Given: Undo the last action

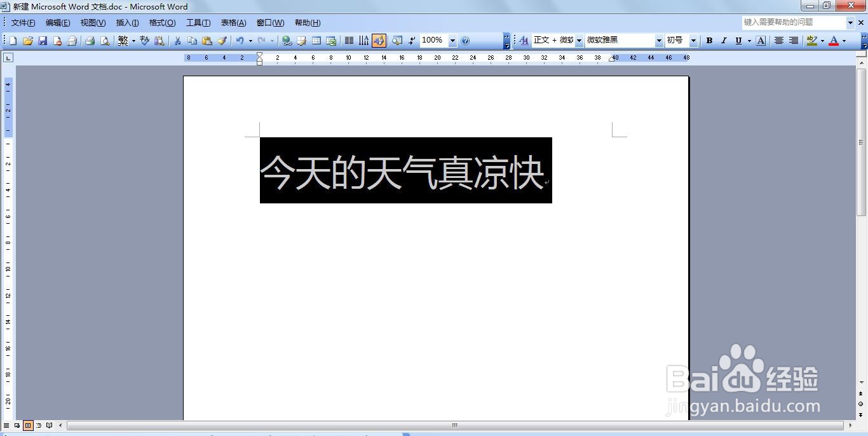Looking at the screenshot, I should [240, 41].
